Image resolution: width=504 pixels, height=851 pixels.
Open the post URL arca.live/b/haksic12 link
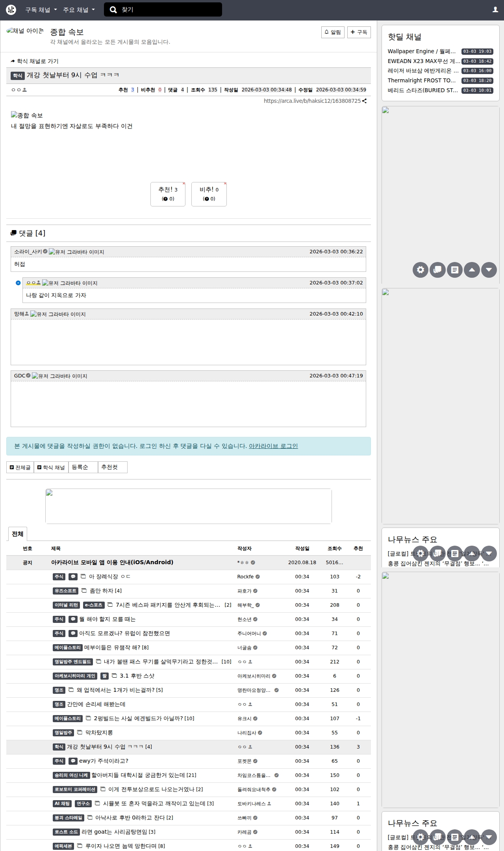click(312, 101)
